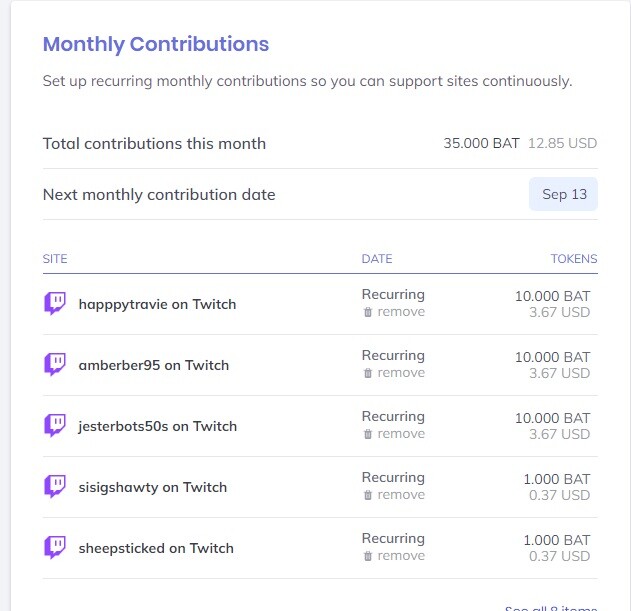
Task: Click the TOKENS column header
Action: pyautogui.click(x=574, y=259)
